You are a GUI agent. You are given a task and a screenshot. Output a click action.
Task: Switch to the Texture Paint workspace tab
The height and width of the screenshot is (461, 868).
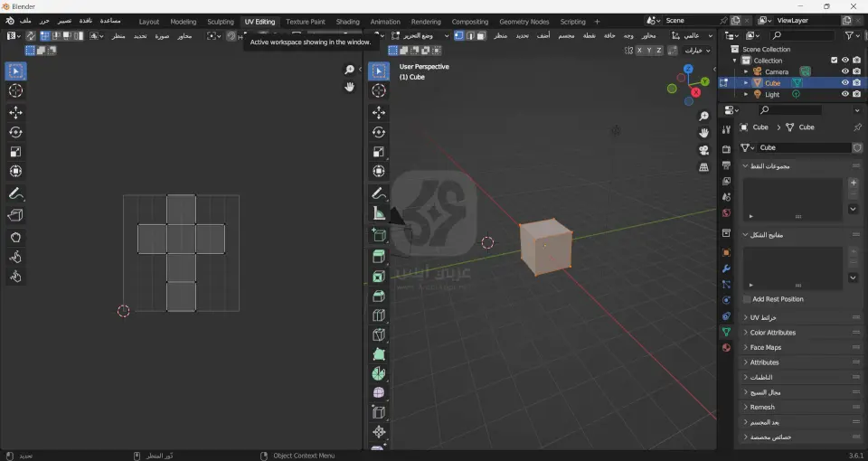pyautogui.click(x=305, y=22)
